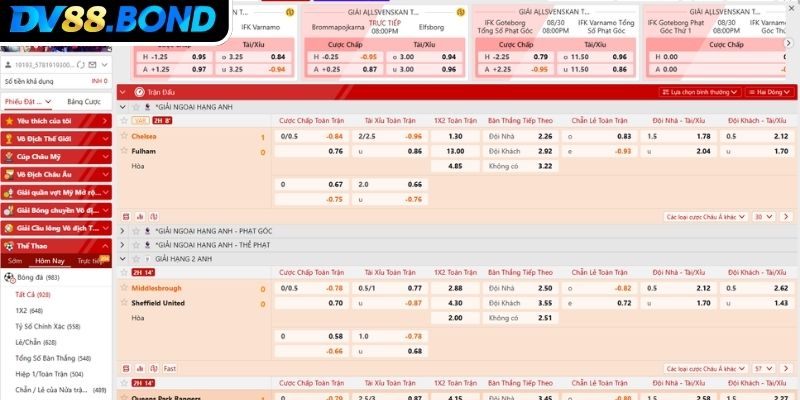Open the Hai Dòng display dropdown
This screenshot has width=800, height=400.
point(768,91)
